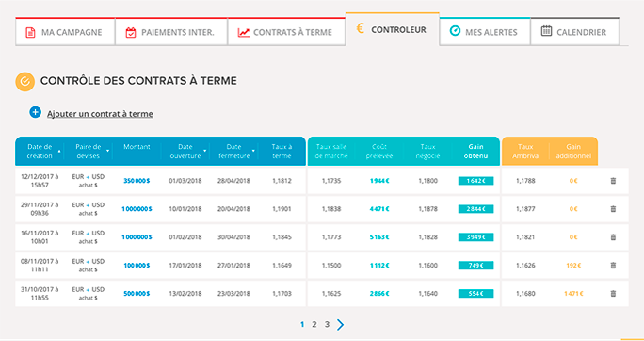Click the 5163 € cost value

click(x=379, y=237)
